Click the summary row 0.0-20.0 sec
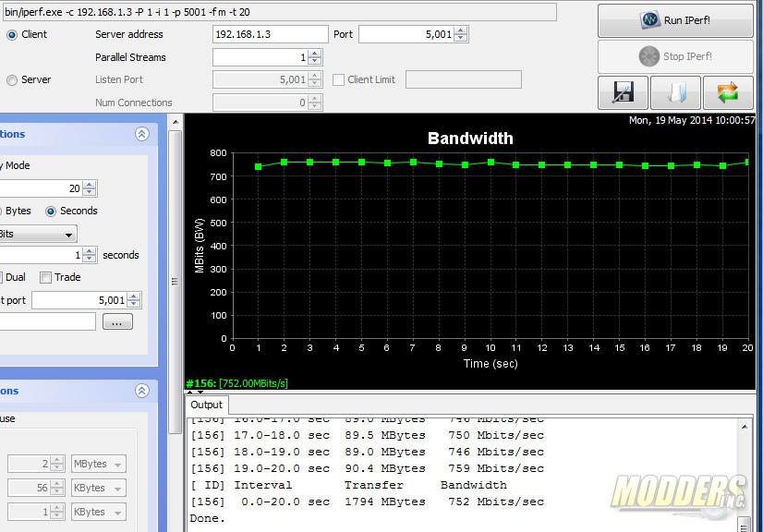Viewport: 763px width, 532px height. [x=368, y=502]
